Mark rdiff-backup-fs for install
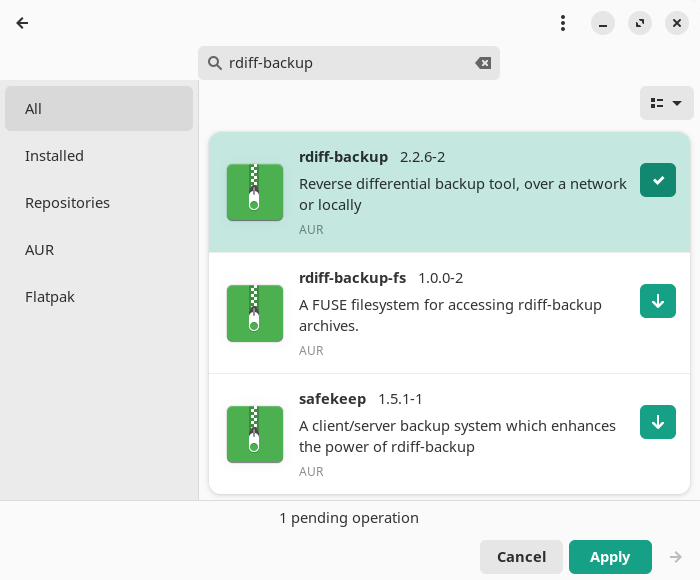The width and height of the screenshot is (700, 580). (x=658, y=301)
